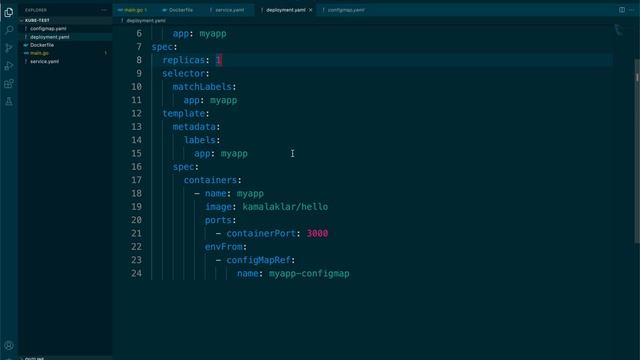
Task: Click line number 24 in gutter
Action: coord(136,273)
